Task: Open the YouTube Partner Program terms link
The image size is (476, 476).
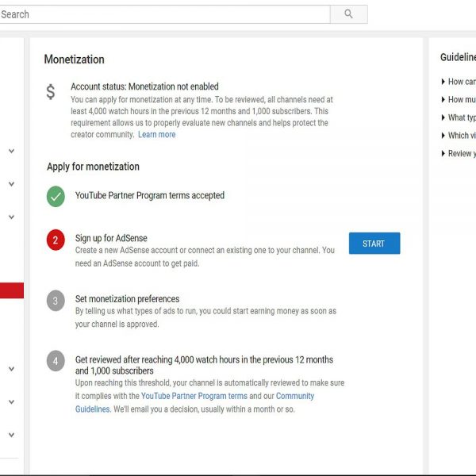Action: coord(194,396)
